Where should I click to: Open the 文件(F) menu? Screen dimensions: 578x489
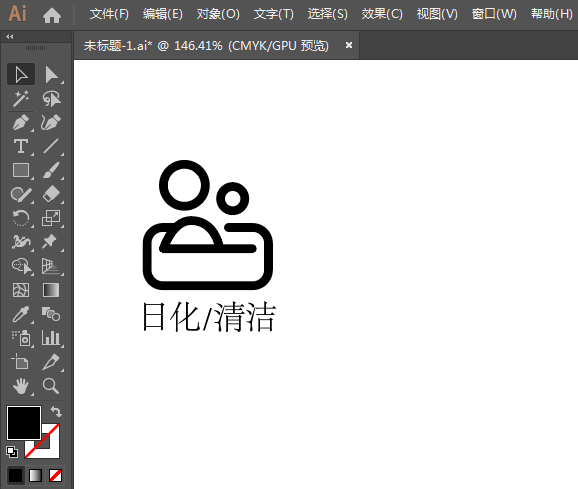[x=109, y=14]
